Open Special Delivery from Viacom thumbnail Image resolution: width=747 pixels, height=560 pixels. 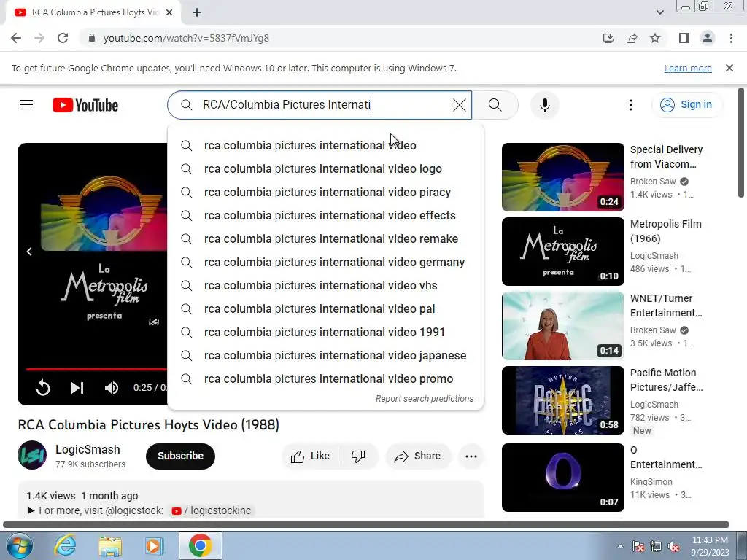[x=562, y=177]
